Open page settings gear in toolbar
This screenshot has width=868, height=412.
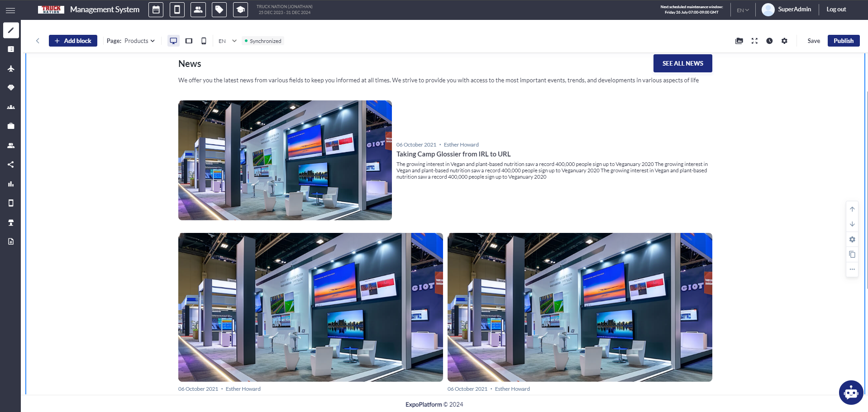(x=784, y=41)
